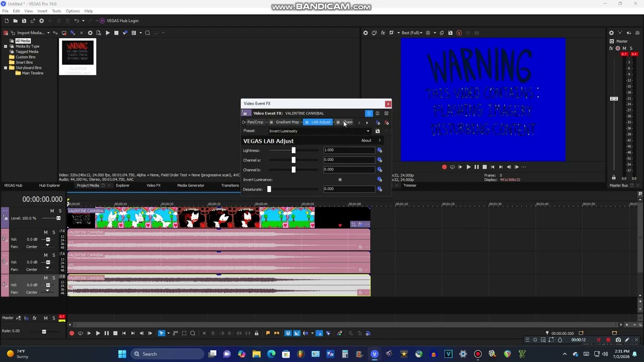This screenshot has height=362, width=644.
Task: Open the Edit menu
Action: pyautogui.click(x=16, y=11)
